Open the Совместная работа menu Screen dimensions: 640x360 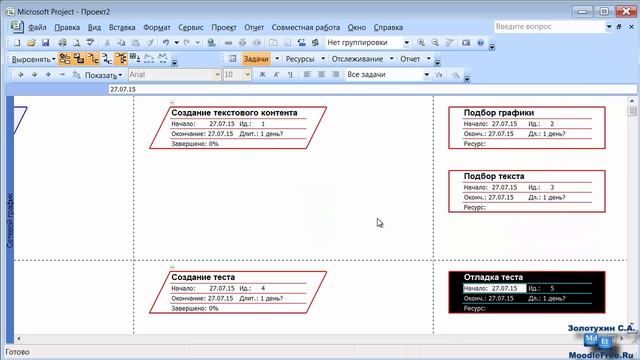306,27
